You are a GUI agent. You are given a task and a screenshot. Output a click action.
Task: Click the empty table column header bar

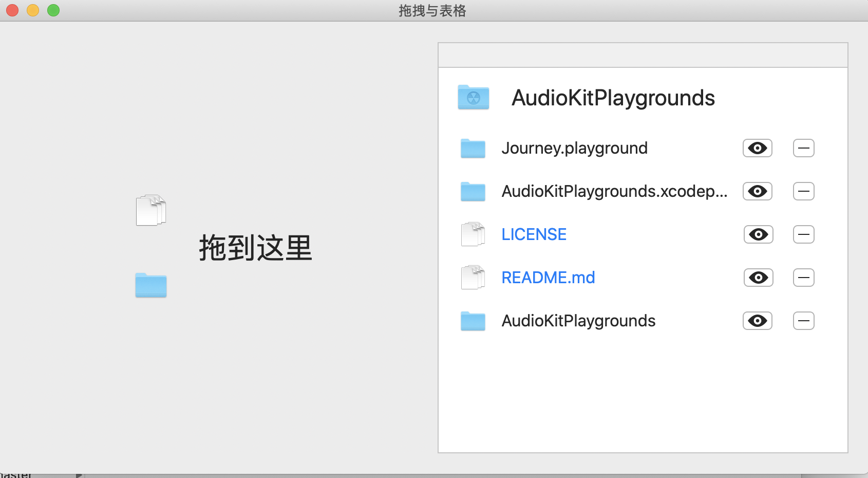[x=643, y=55]
